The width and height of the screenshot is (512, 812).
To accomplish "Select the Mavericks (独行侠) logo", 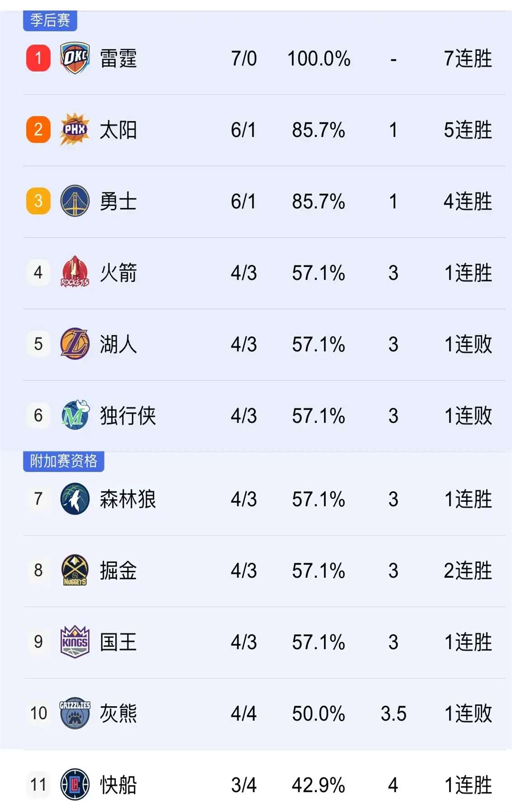I will (75, 415).
